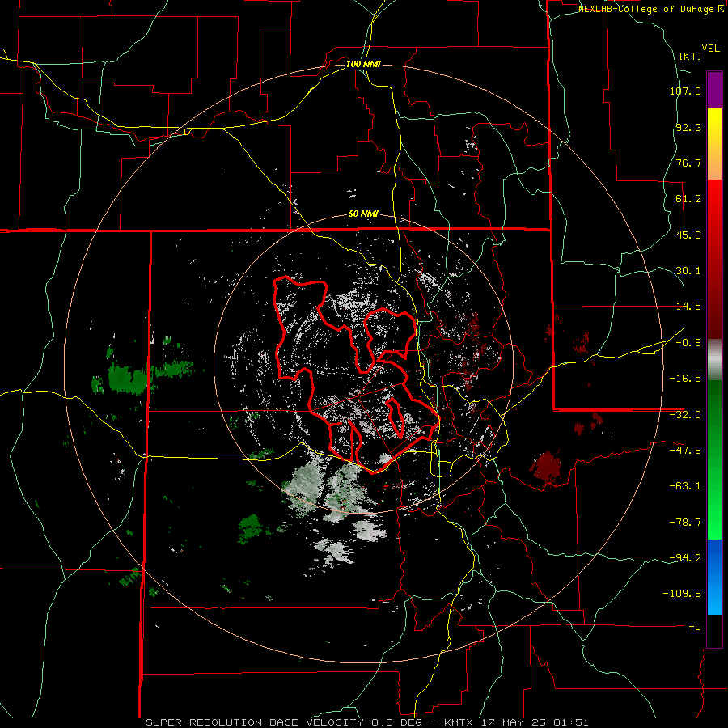Click the -94.2 velocity scale value
This screenshot has width=728, height=728.
[x=685, y=557]
